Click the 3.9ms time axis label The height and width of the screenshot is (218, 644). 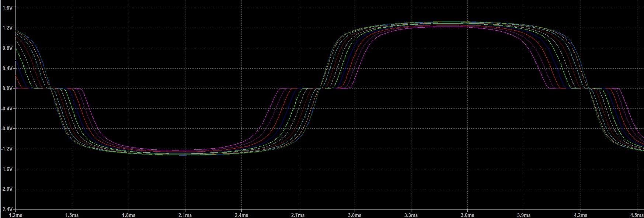point(524,215)
